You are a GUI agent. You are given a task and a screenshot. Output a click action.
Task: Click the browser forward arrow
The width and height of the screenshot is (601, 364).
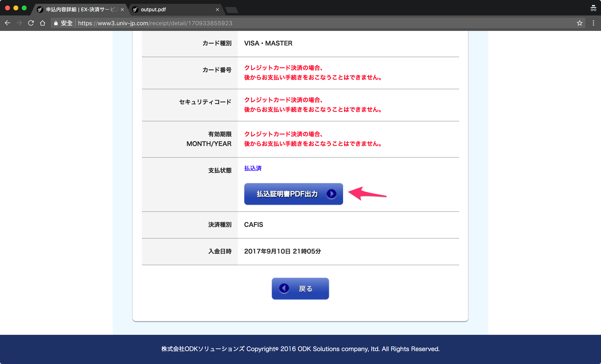19,23
